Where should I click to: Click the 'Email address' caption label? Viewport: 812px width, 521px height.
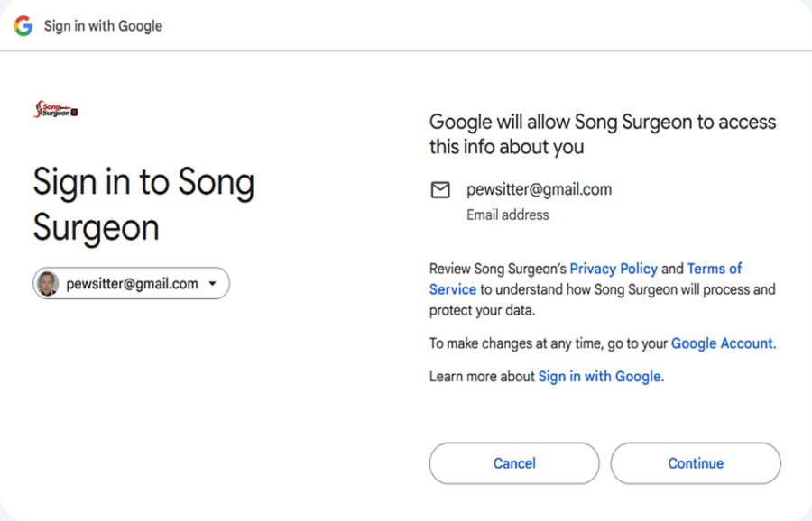[x=507, y=215]
